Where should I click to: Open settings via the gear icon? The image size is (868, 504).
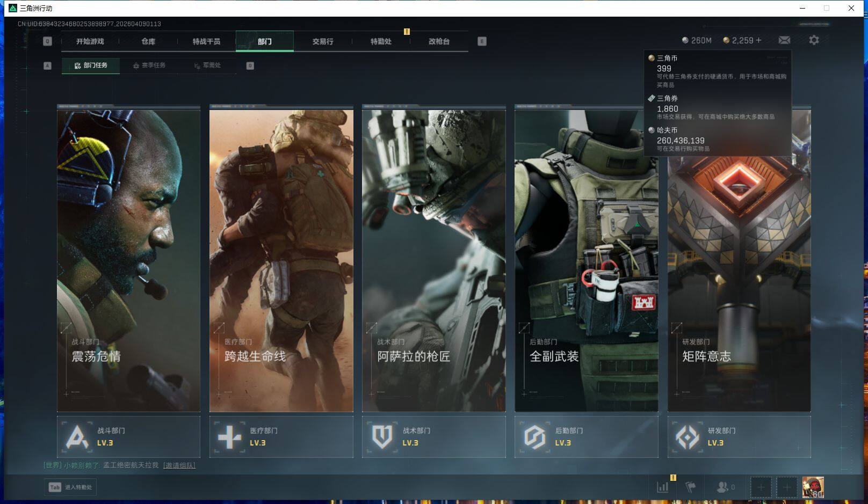tap(814, 40)
